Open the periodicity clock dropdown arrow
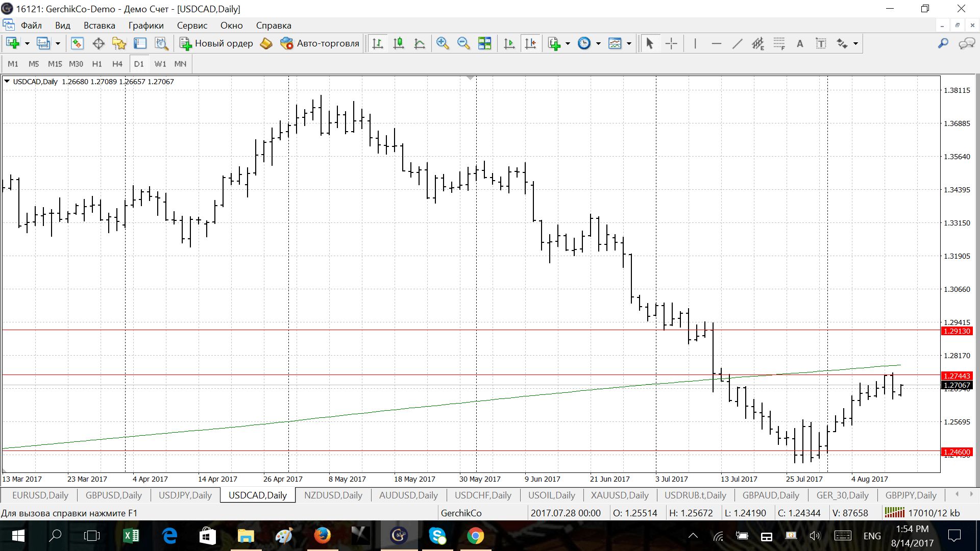This screenshot has height=551, width=980. pyautogui.click(x=598, y=44)
